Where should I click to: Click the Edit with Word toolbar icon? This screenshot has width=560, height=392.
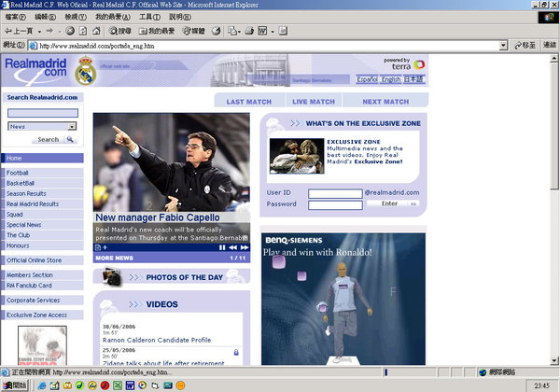(x=262, y=31)
